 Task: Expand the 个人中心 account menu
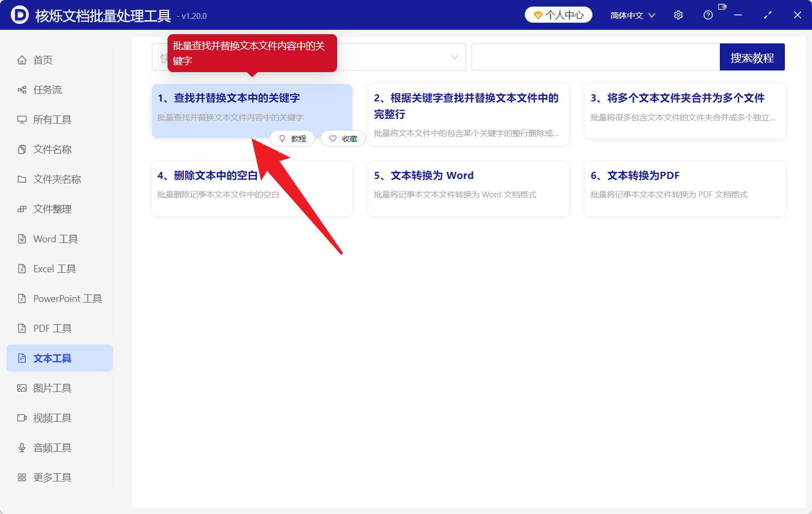click(x=558, y=15)
